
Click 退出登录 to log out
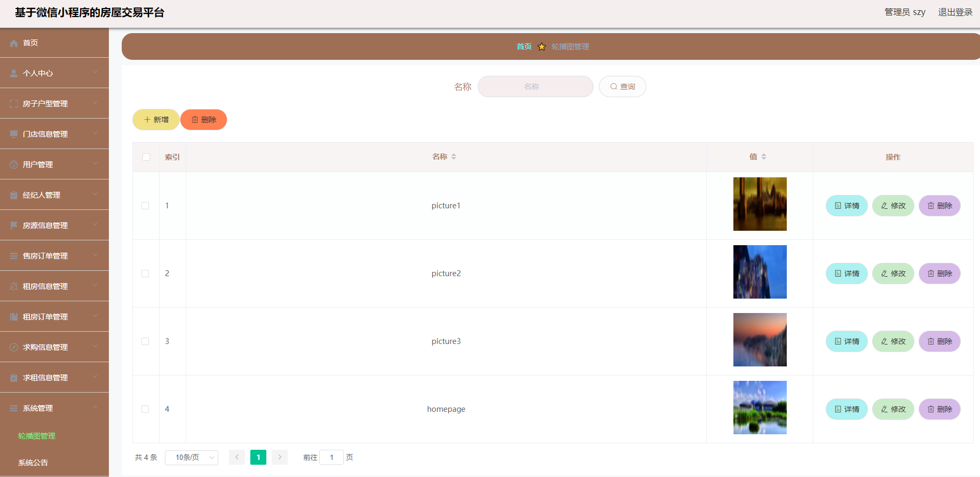[x=955, y=12]
